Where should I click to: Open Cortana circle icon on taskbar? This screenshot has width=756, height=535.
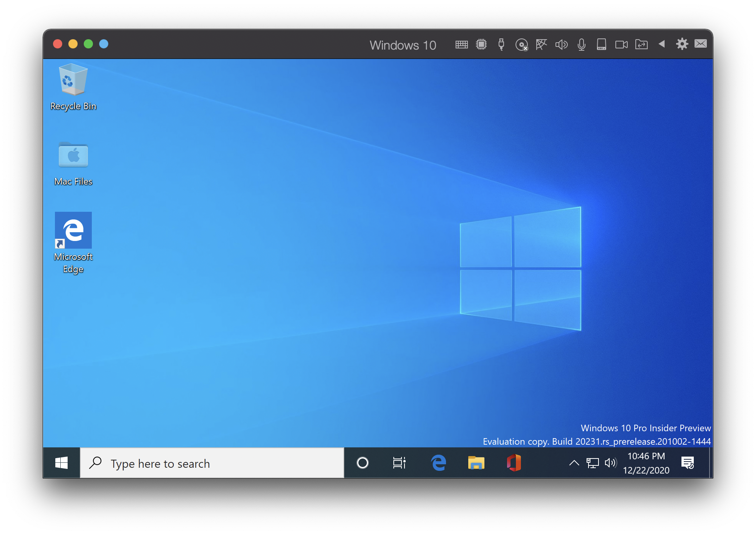coord(362,463)
